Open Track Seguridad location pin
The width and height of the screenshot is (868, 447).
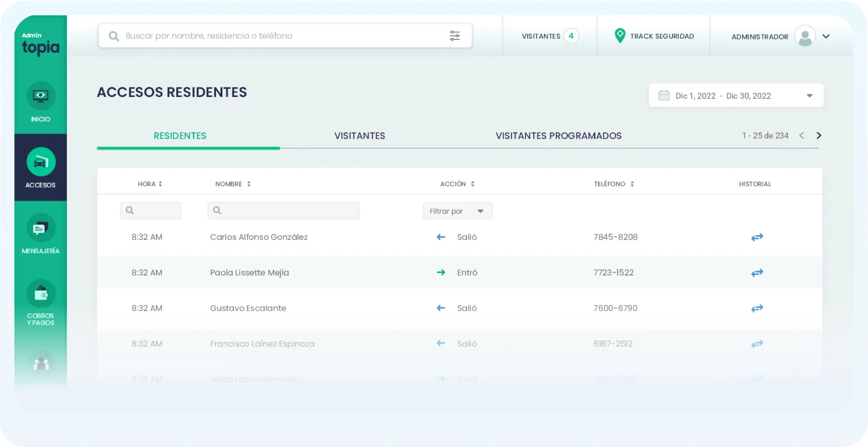(620, 36)
